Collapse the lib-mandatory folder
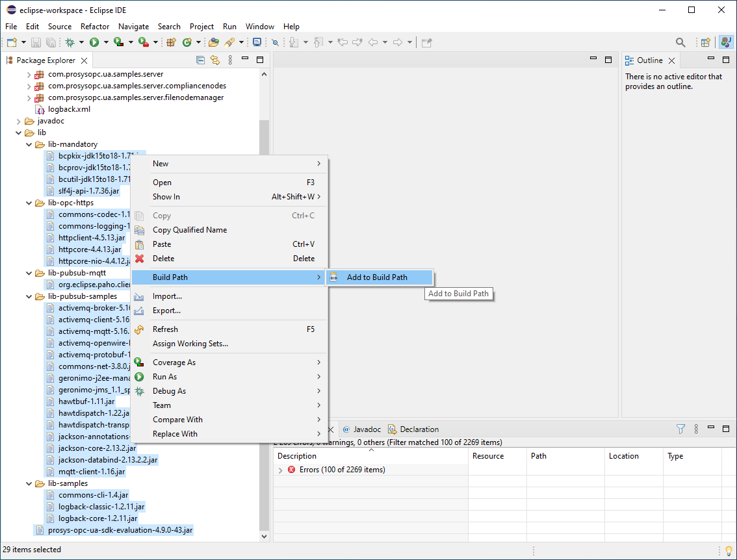 pyautogui.click(x=29, y=144)
